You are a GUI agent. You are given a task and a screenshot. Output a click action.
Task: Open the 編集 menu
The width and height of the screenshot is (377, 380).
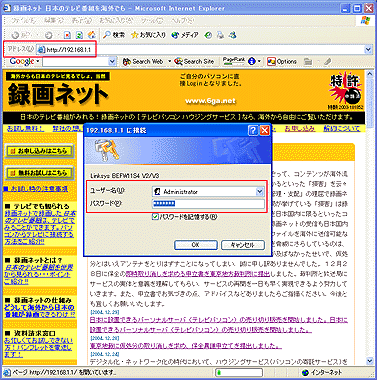point(54,21)
